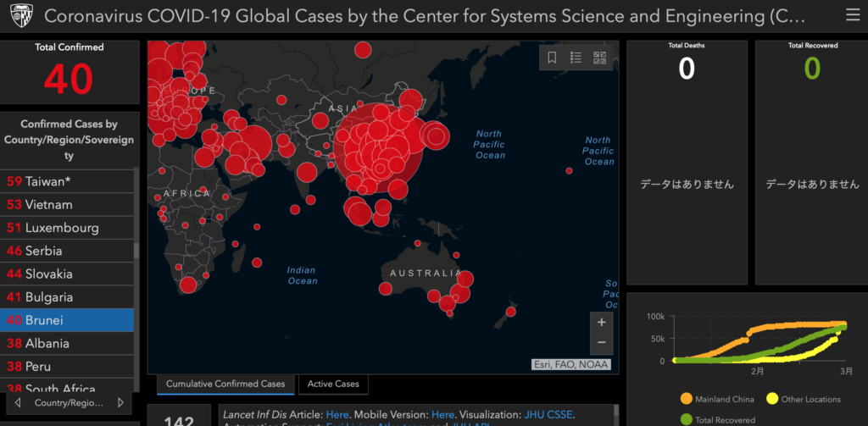Click the AUSTRALIA map label

tap(426, 274)
